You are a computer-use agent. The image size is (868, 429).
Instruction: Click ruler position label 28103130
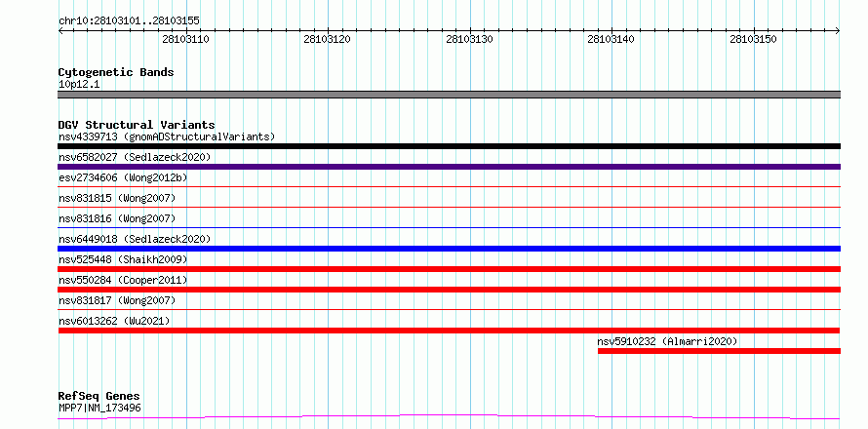pyautogui.click(x=469, y=39)
